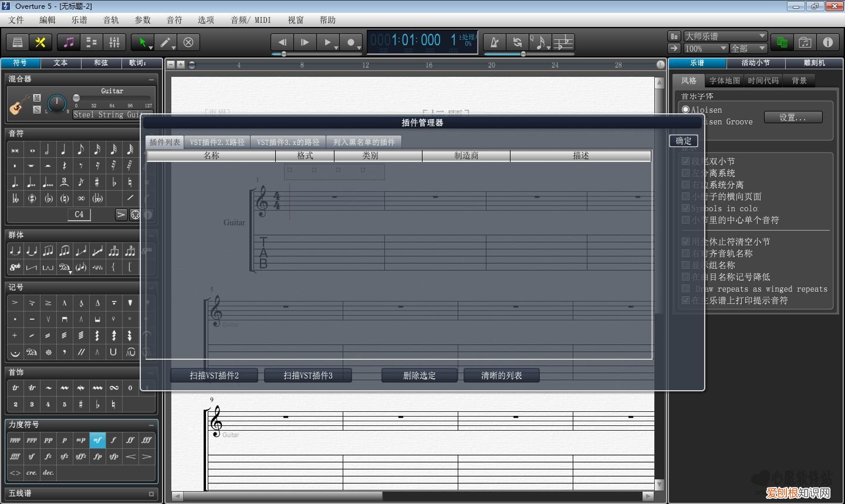The width and height of the screenshot is (845, 504).
Task: Click the Guitar volume slider in mixer
Action: pyautogui.click(x=111, y=98)
